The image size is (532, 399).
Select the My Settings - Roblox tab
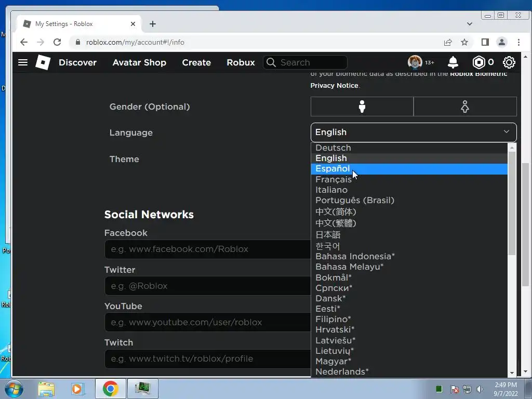click(x=79, y=24)
